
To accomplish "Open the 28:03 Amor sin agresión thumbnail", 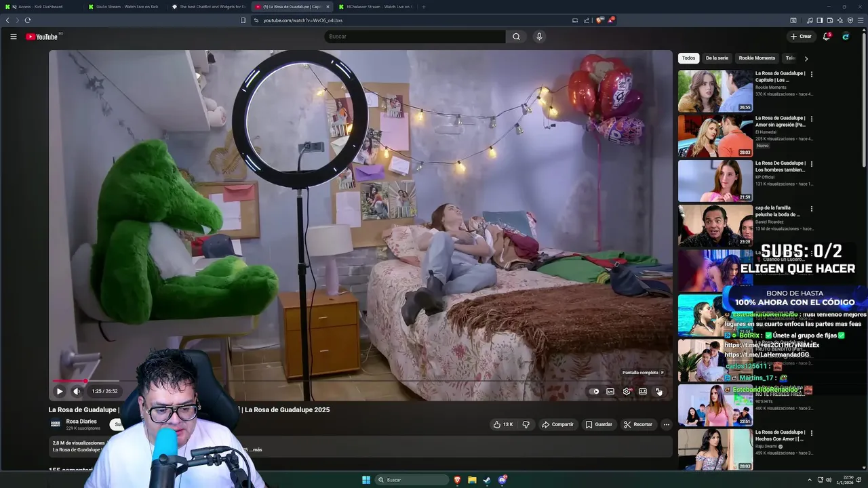I will [715, 136].
